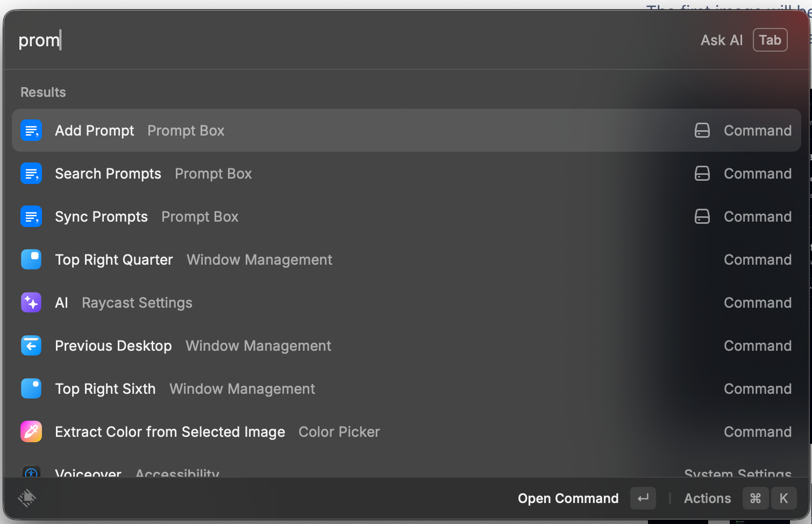Click Command label in Extract Color row
Screen dimensions: 812x524
(758, 432)
